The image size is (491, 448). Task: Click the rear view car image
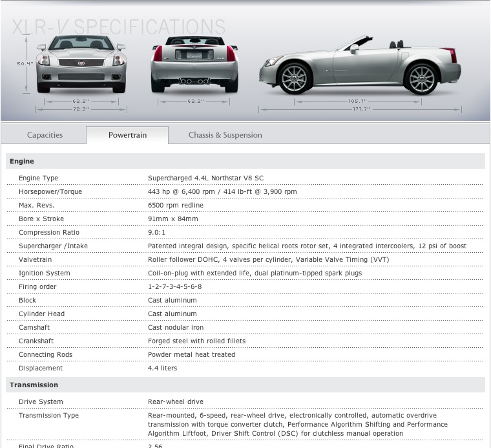pyautogui.click(x=194, y=64)
